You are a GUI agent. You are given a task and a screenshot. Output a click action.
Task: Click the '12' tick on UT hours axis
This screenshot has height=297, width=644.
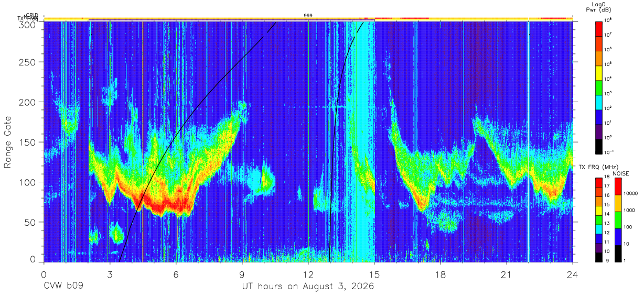[x=308, y=274]
